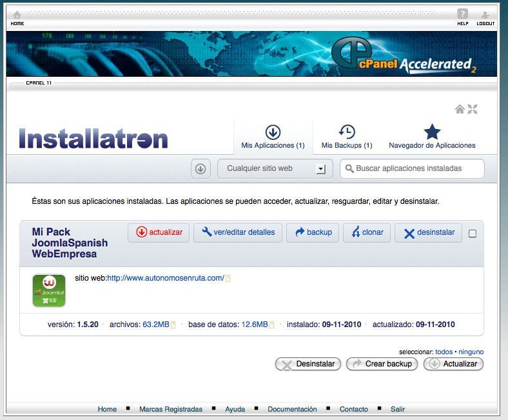The height and width of the screenshot is (420, 508).
Task: Click round download arrow button left of site filter
Action: tap(200, 168)
